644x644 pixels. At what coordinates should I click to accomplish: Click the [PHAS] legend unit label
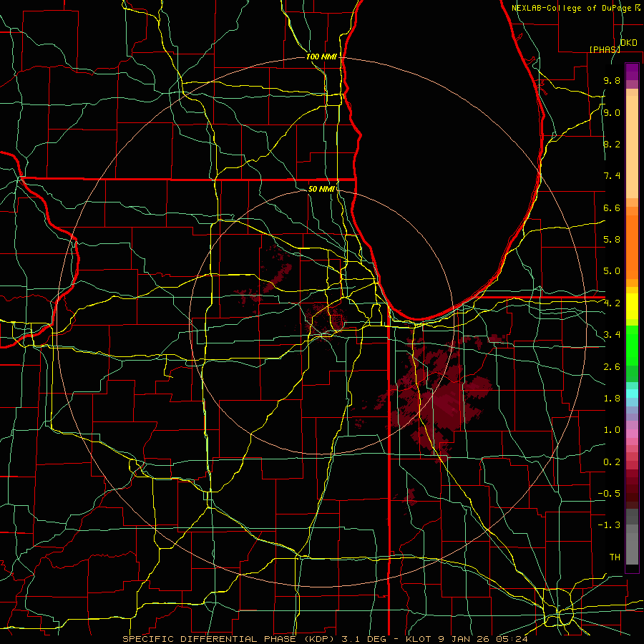[x=605, y=49]
